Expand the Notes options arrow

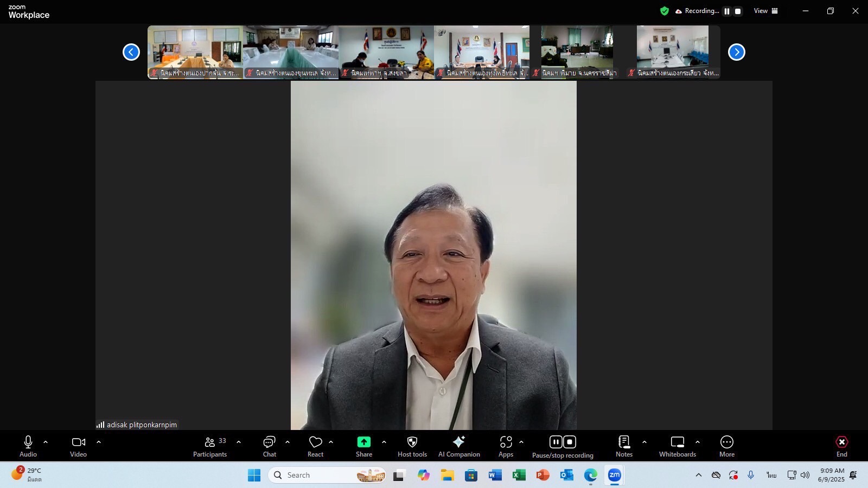coord(644,442)
